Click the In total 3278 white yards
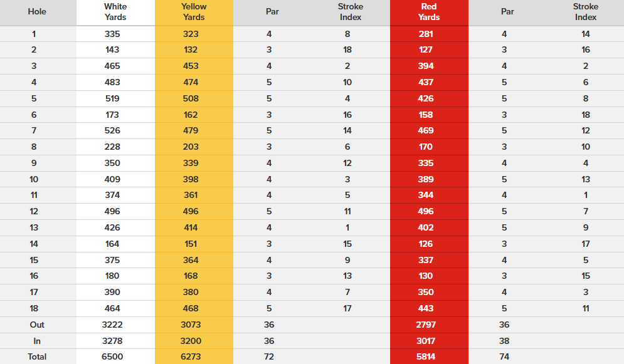This screenshot has height=364, width=624. (x=112, y=341)
